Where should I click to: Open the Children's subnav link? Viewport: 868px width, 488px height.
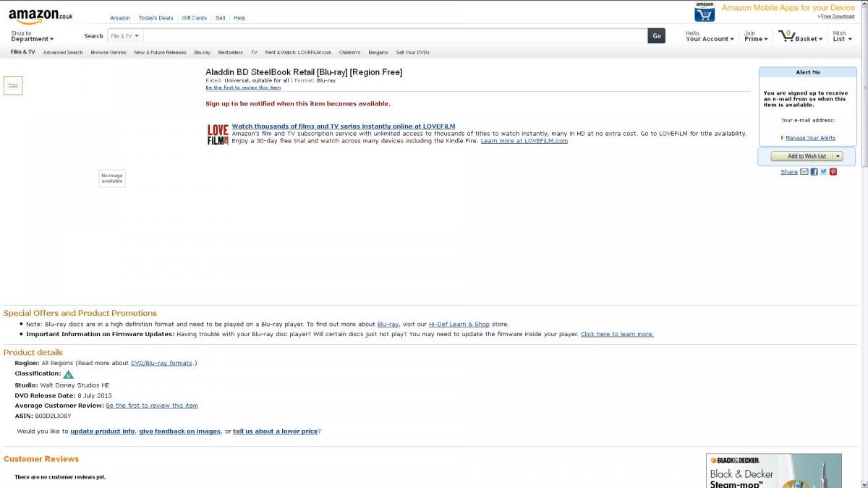(x=349, y=52)
